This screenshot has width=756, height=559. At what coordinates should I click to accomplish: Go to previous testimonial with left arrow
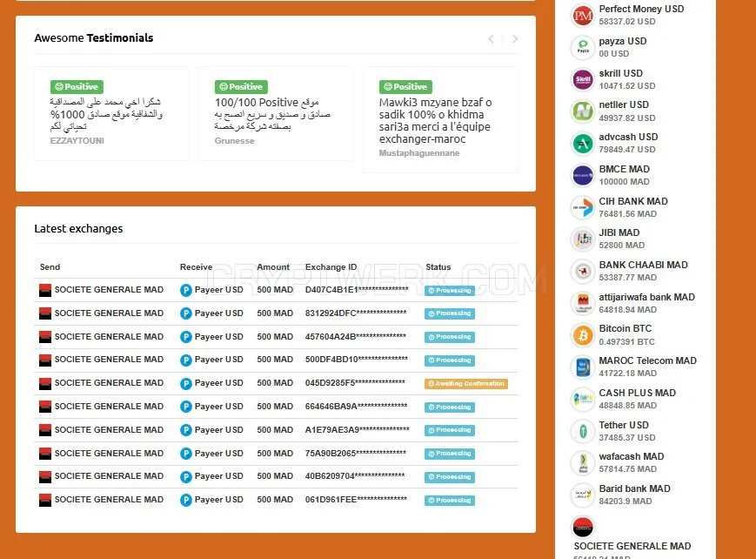[491, 39]
